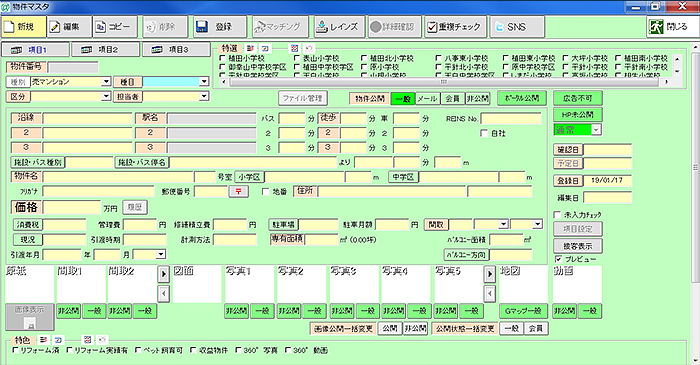Tick the 自社 checkbox
Viewport: 700px width, 365px height.
(484, 133)
